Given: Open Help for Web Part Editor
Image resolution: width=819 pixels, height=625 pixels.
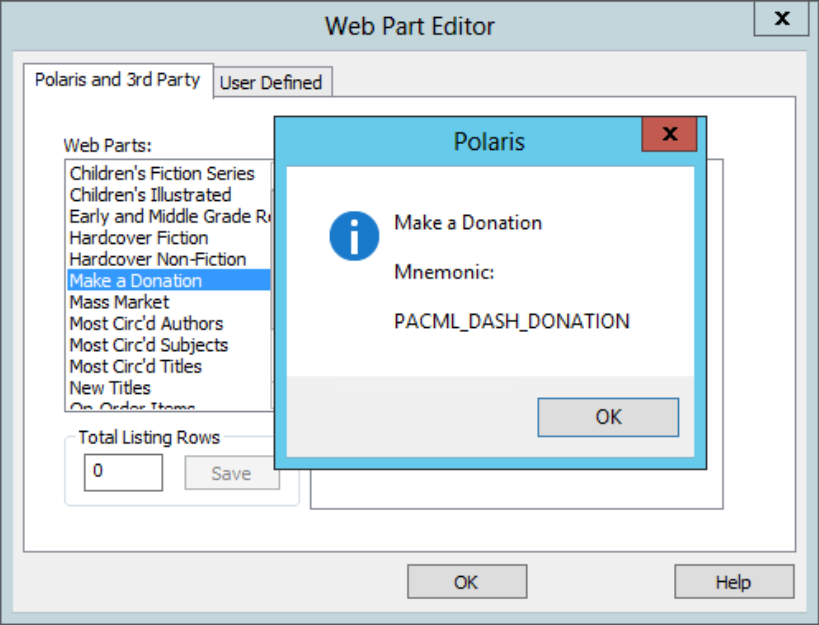Looking at the screenshot, I should click(x=733, y=582).
